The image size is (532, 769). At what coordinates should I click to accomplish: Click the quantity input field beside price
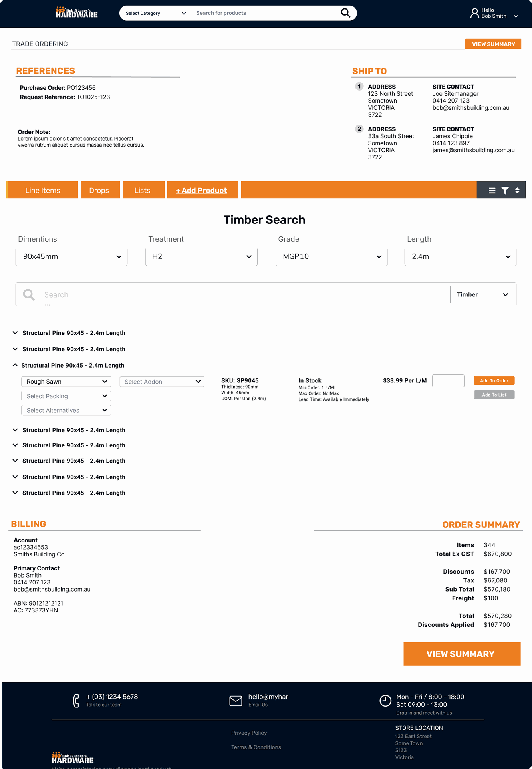point(448,381)
